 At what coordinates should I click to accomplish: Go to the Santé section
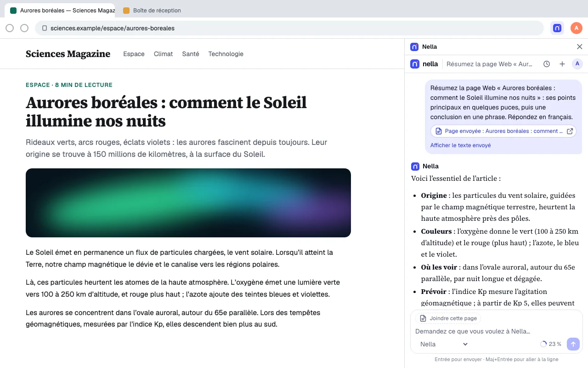[x=191, y=54]
